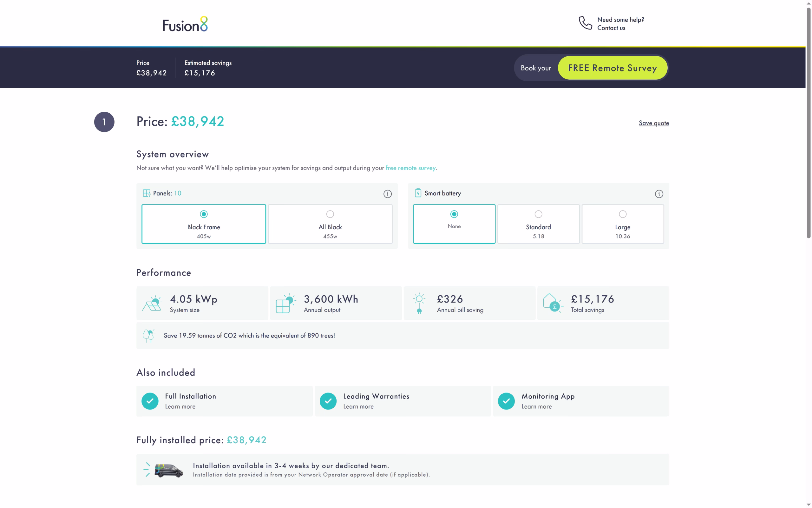Click the 4.05 kWp system size value
The width and height of the screenshot is (812, 508).
[193, 299]
